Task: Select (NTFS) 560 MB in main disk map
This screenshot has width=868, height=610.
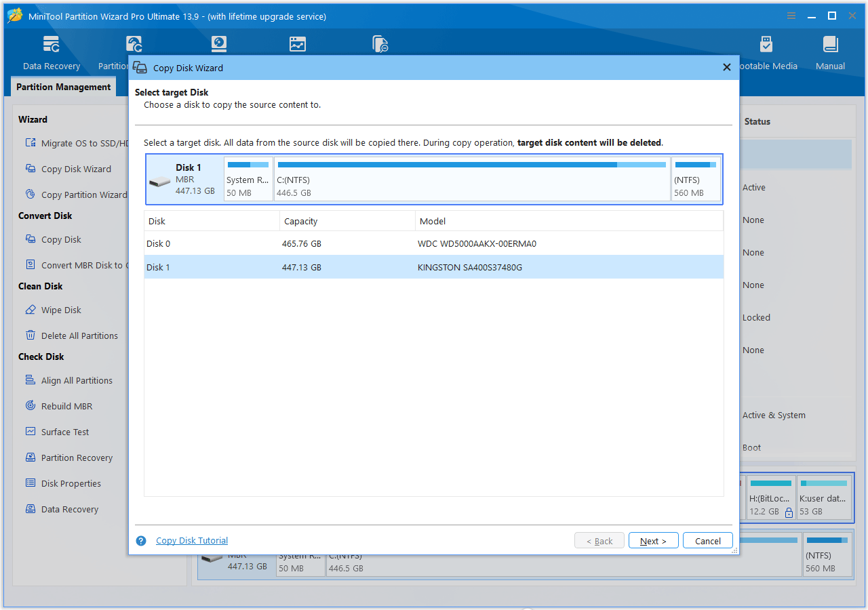Action: pyautogui.click(x=827, y=554)
